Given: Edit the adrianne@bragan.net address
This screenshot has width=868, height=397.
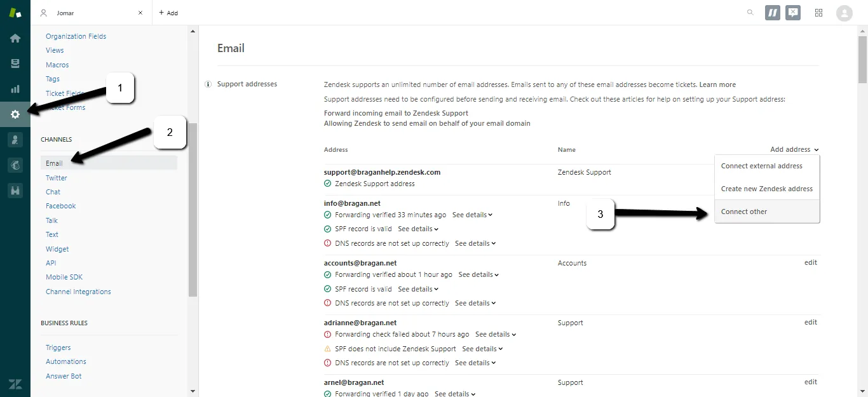Looking at the screenshot, I should pos(811,323).
